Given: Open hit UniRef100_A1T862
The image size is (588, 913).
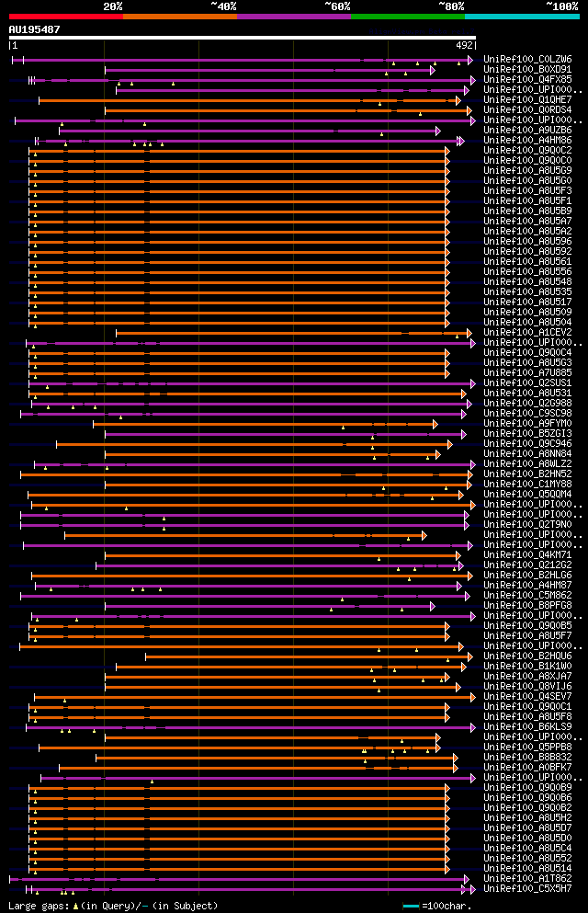Looking at the screenshot, I should (x=527, y=879).
